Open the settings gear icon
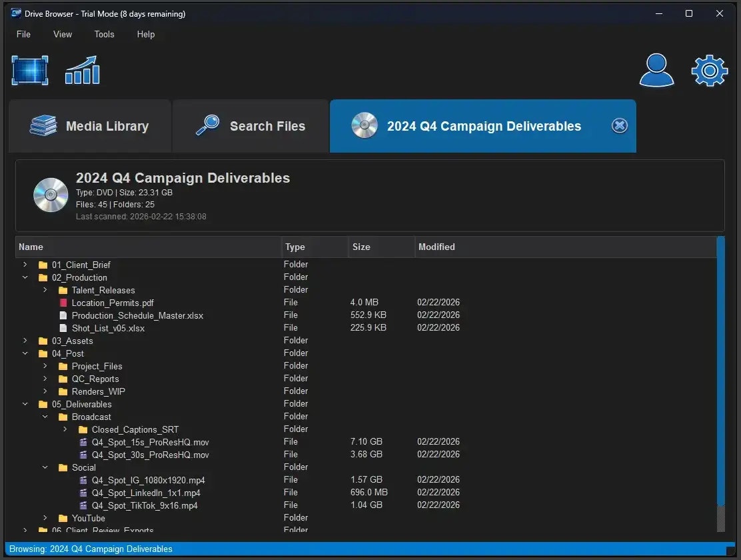The image size is (741, 560). tap(708, 70)
